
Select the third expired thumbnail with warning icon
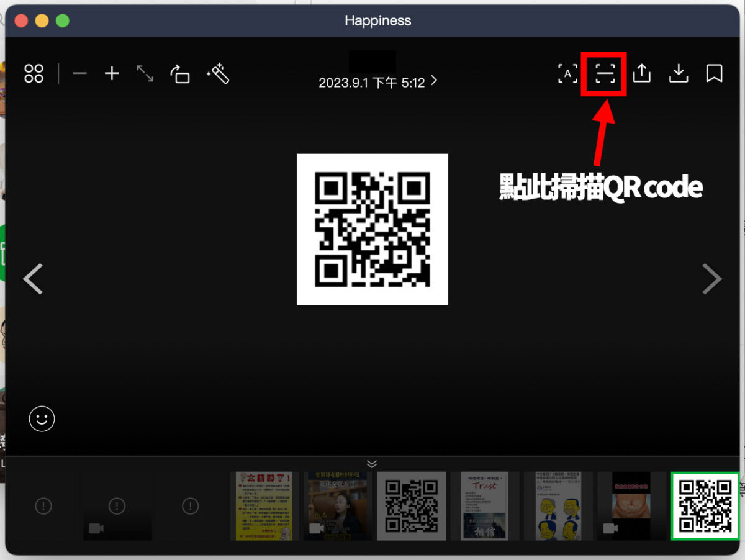point(191,505)
